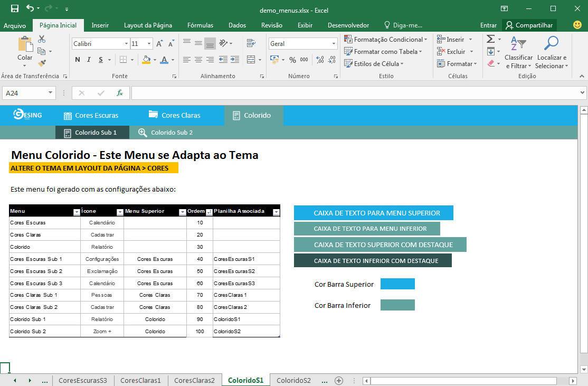
Task: Open the Calibri font name dropdown
Action: click(126, 44)
